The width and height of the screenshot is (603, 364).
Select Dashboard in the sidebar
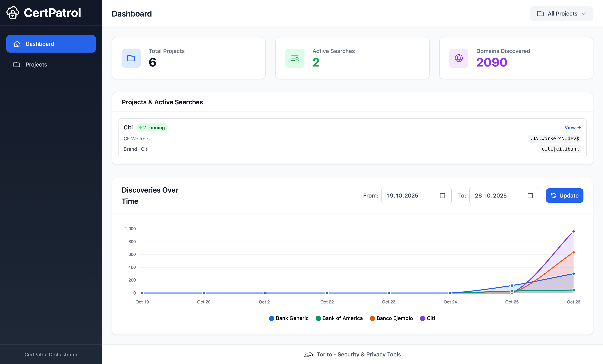pyautogui.click(x=40, y=44)
